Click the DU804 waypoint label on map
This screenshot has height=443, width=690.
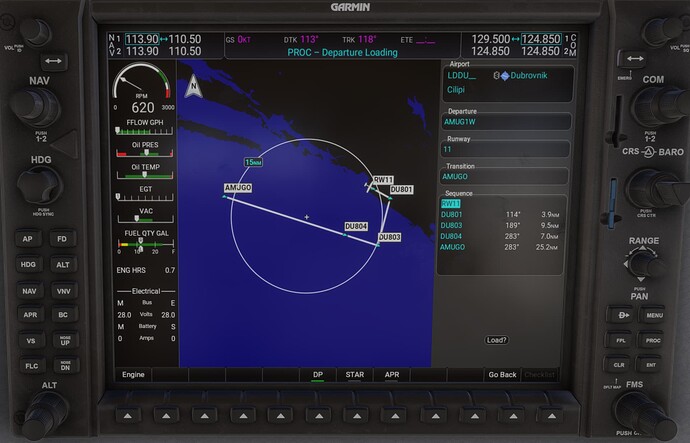point(356,226)
